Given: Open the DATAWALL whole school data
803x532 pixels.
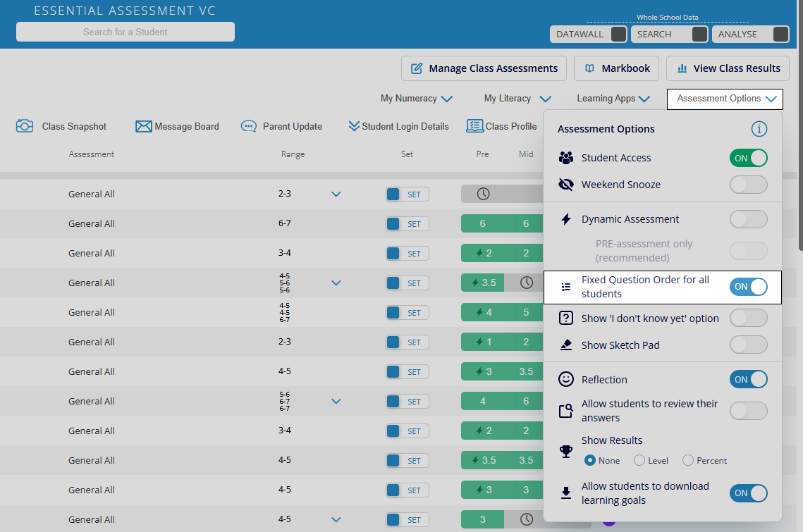Looking at the screenshot, I should click(x=589, y=34).
